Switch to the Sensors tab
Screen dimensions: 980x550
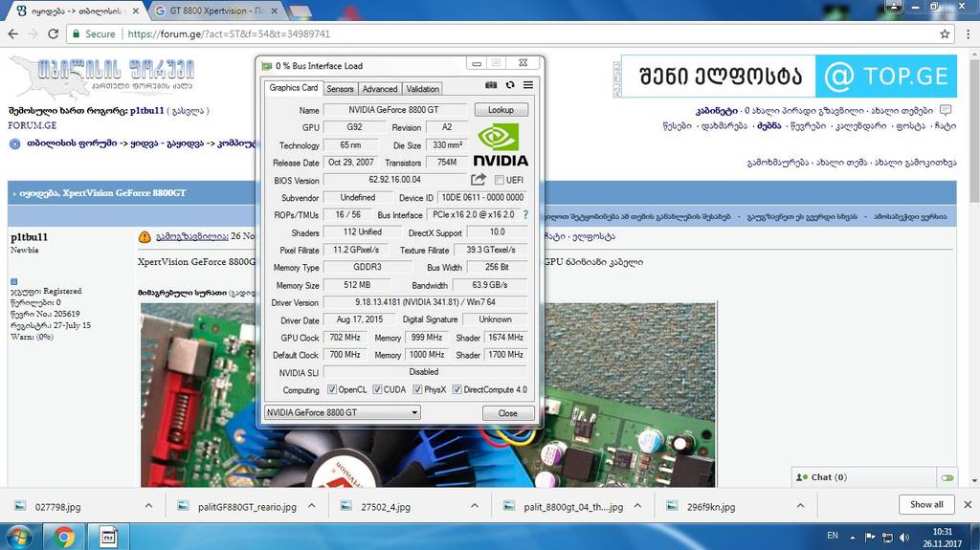340,89
